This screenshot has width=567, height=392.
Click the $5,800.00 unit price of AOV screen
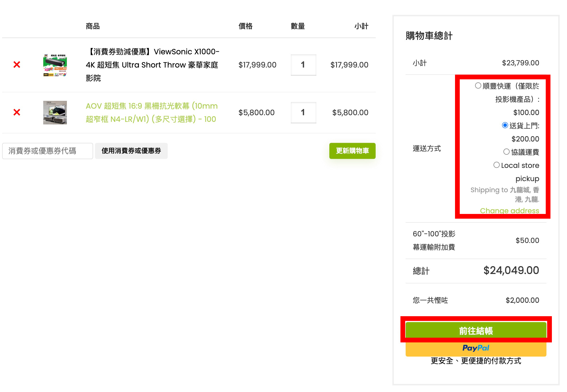pyautogui.click(x=257, y=112)
